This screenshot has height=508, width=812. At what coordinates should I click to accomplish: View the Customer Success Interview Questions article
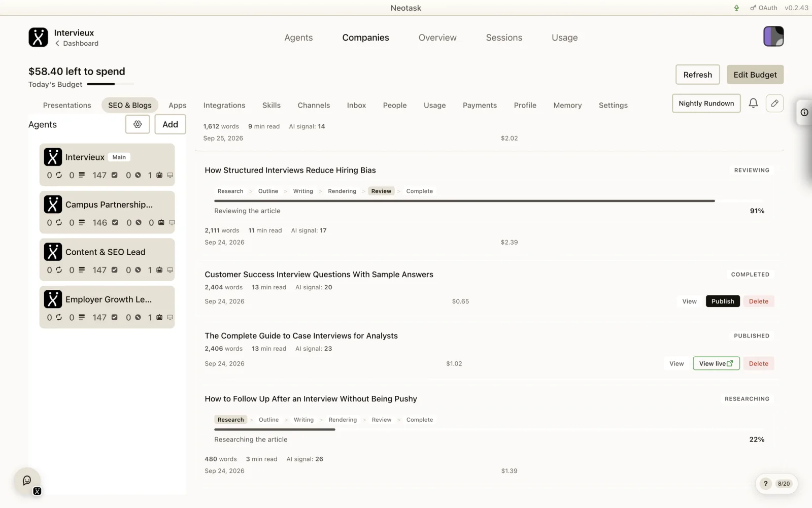689,301
